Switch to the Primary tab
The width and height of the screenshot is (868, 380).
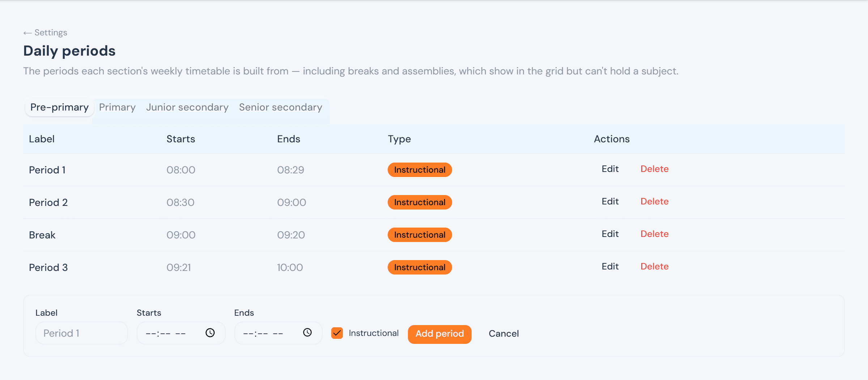coord(117,107)
